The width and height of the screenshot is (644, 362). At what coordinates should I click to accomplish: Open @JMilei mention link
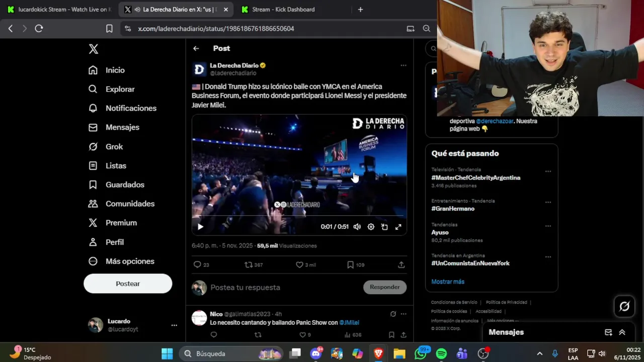(349, 322)
